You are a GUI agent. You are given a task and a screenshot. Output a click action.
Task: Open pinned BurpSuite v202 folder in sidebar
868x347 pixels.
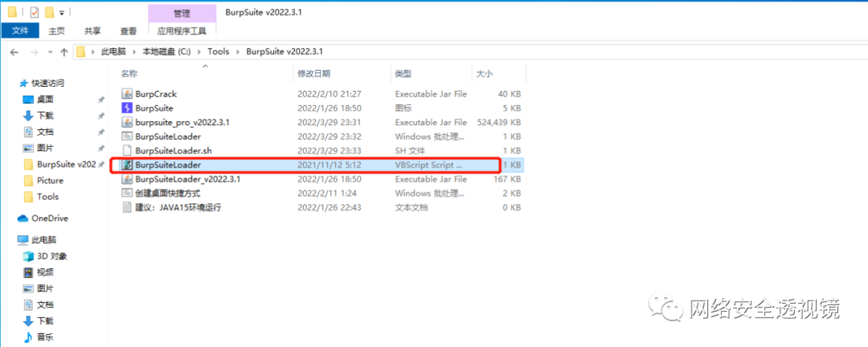pos(67,165)
